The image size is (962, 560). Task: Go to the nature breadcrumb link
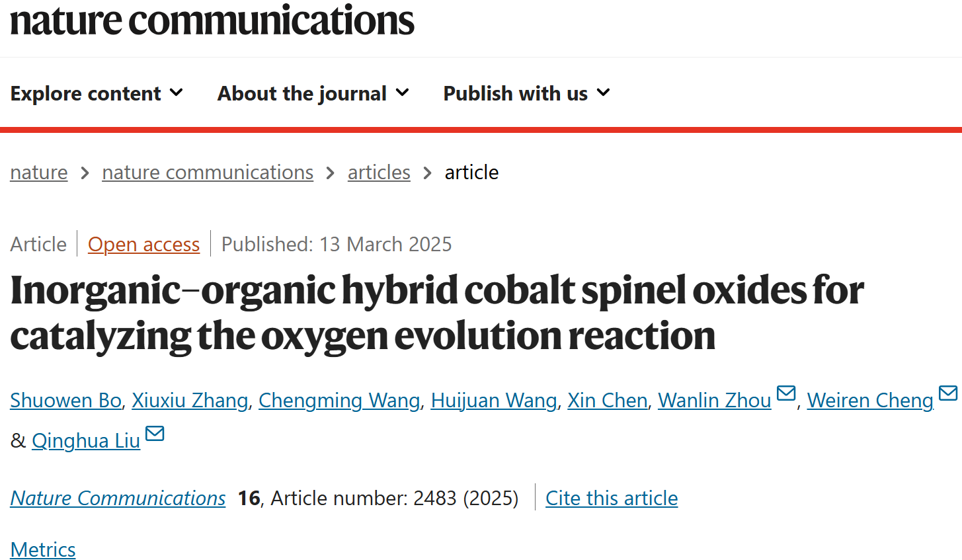[x=39, y=173]
